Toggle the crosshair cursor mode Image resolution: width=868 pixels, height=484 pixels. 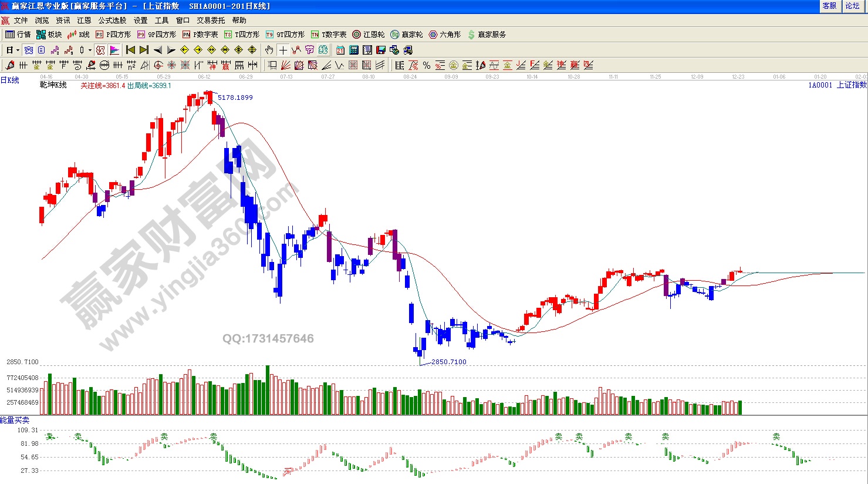point(283,50)
